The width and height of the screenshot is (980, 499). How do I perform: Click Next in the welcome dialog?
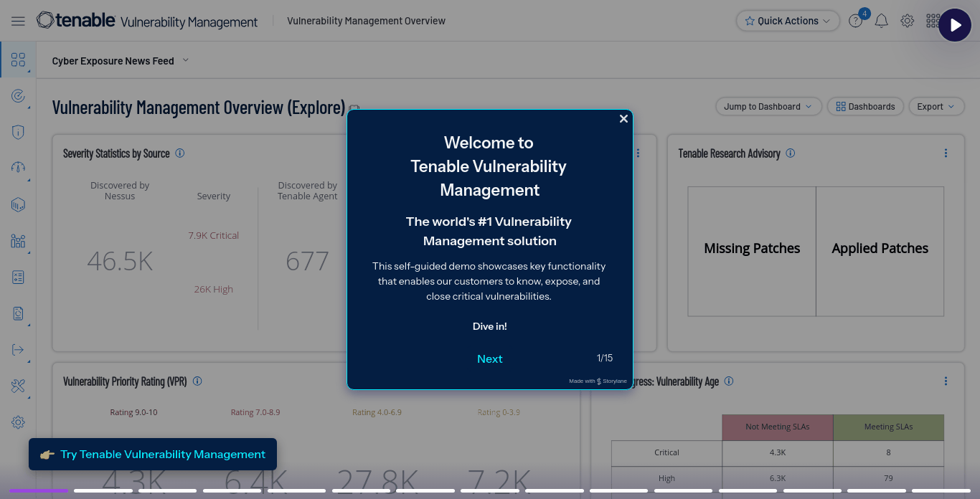490,359
